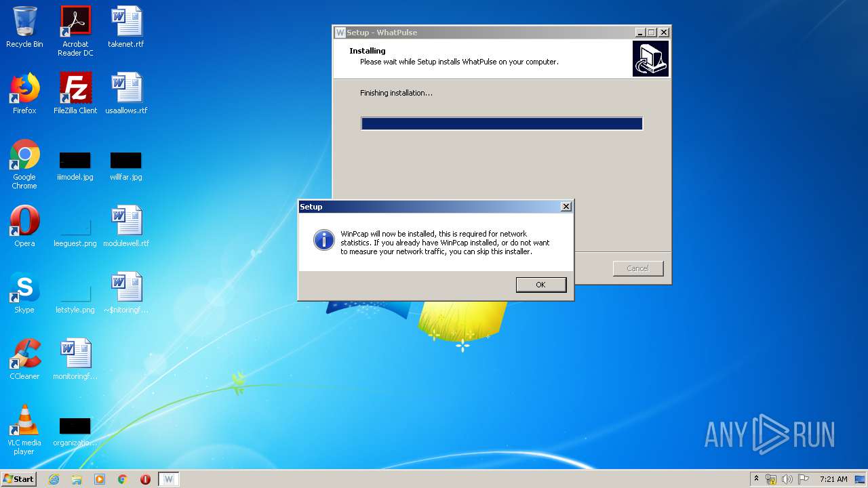Click the volume speaker tray icon
Screen dimensions: 868x488
[x=787, y=479]
